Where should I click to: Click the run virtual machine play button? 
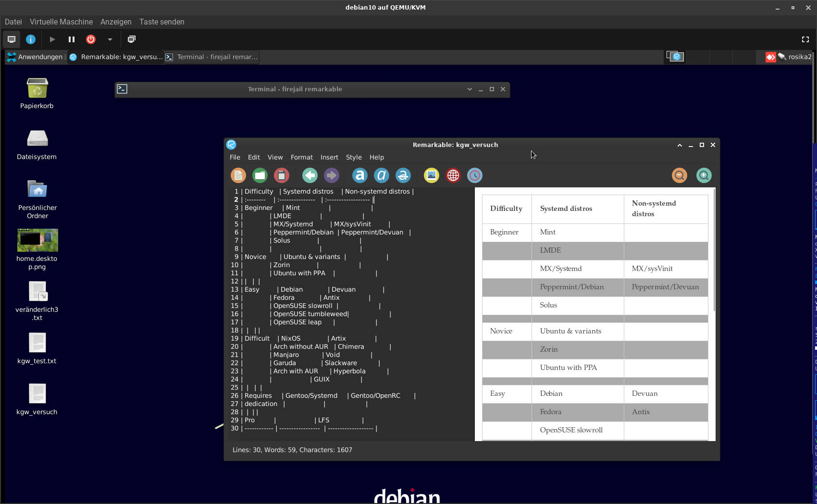[52, 39]
